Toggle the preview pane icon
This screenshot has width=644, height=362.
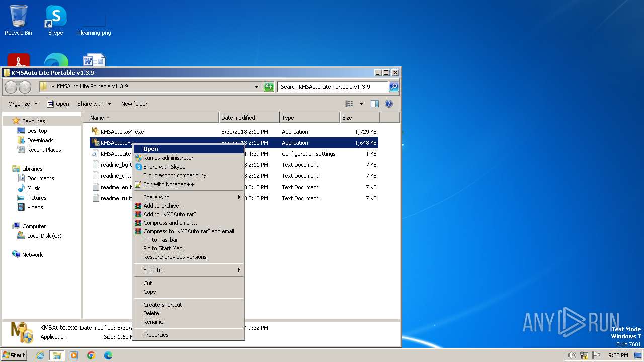point(375,104)
